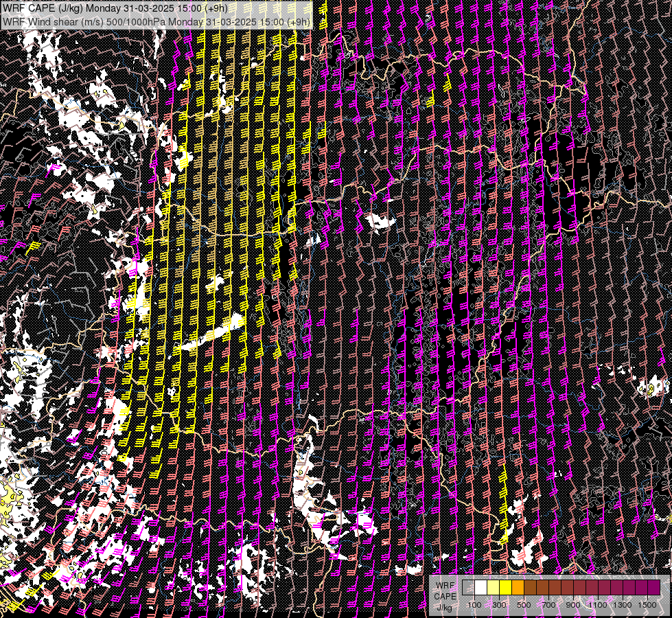Click the legend label '300'
The image size is (672, 618).
[499, 605]
